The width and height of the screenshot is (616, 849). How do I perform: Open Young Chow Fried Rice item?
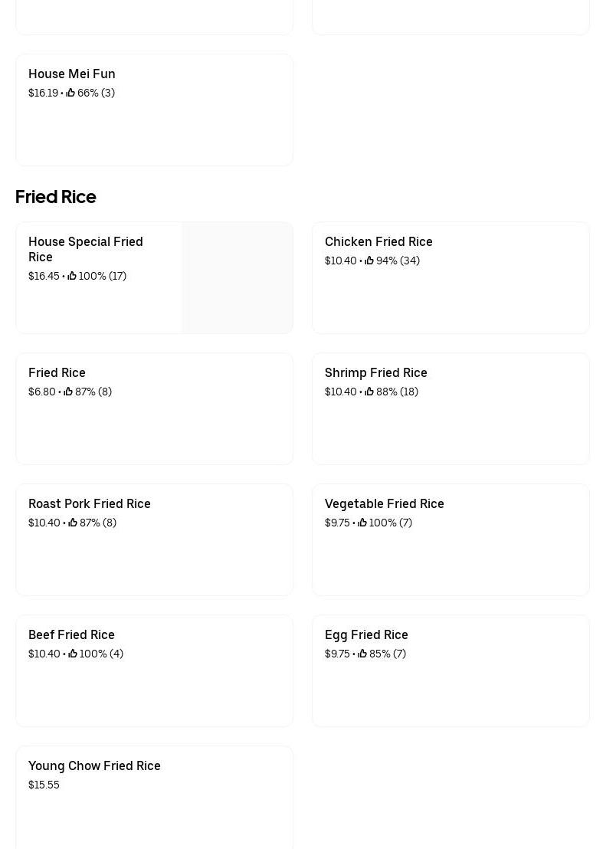coord(94,765)
